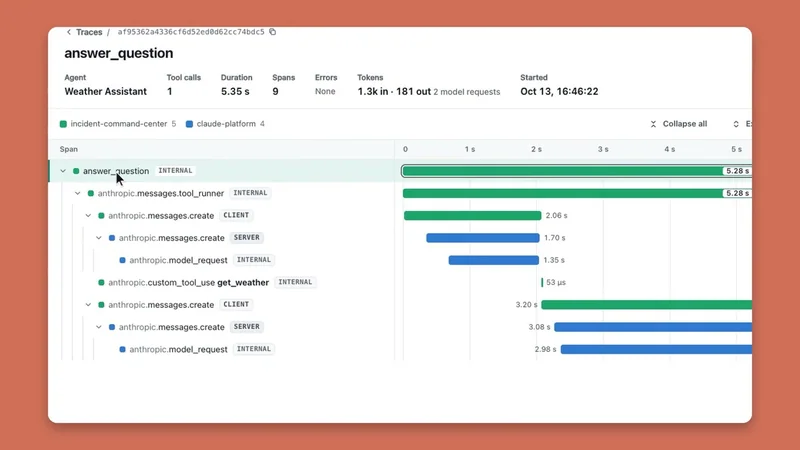Image resolution: width=800 pixels, height=450 pixels.
Task: Click the bar starting at 3.20 s
Action: [x=646, y=305]
